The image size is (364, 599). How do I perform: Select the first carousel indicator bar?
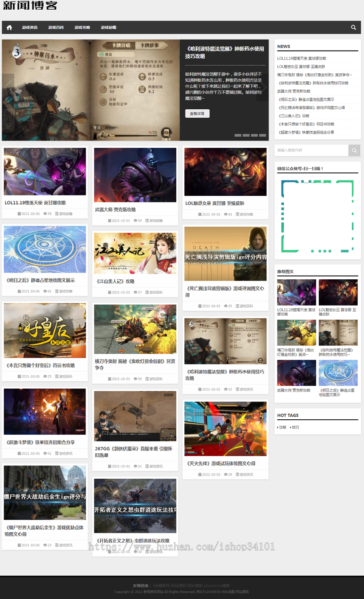coord(238,135)
